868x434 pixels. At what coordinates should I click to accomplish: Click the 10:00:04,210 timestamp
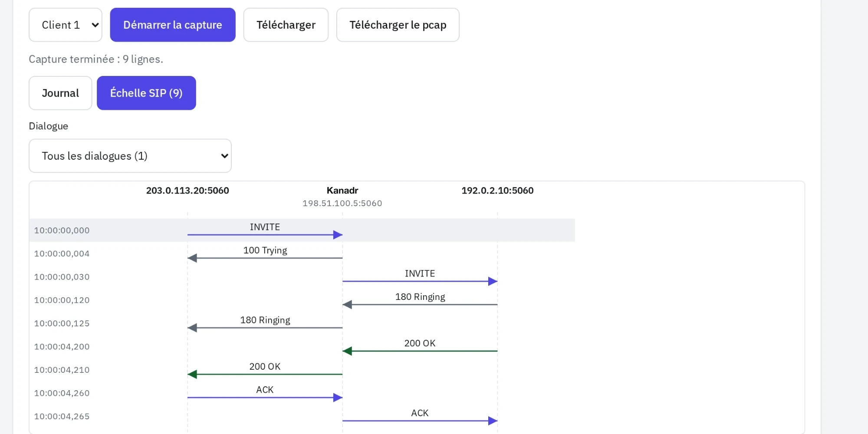[62, 370]
